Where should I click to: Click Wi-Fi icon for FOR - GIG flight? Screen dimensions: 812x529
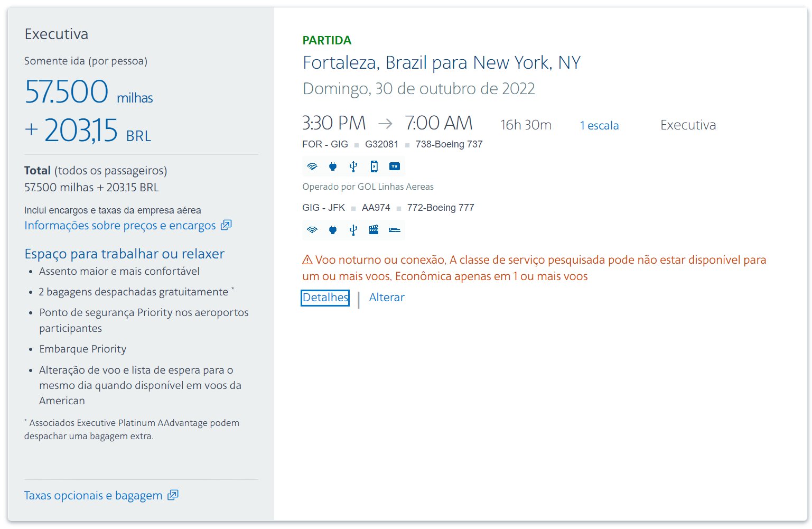click(312, 166)
